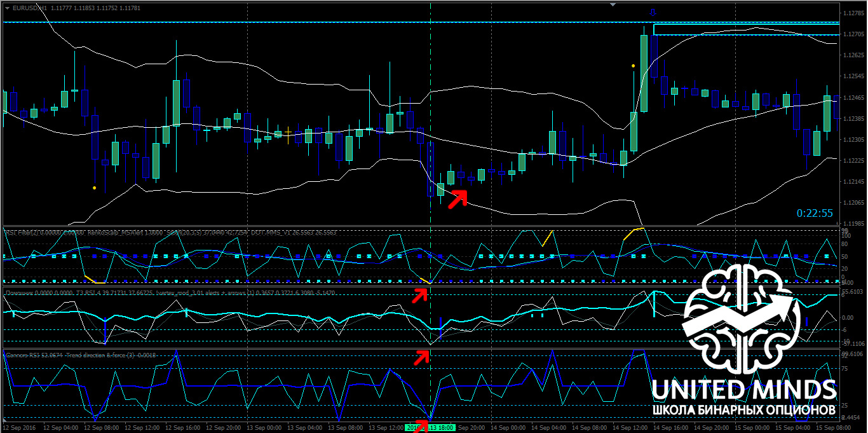Image resolution: width=868 pixels, height=433 pixels.
Task: Click the gray chart shift triangle at top
Action: [613, 4]
